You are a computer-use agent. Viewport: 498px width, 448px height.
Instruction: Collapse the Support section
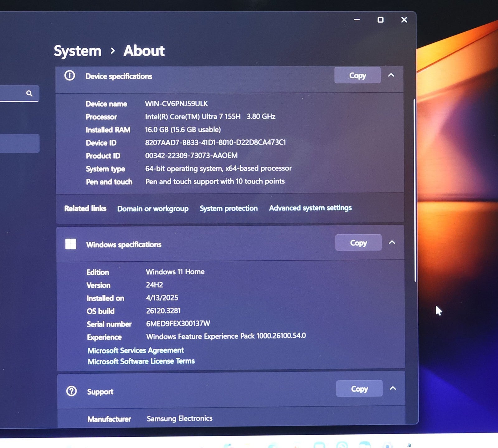[x=393, y=388]
